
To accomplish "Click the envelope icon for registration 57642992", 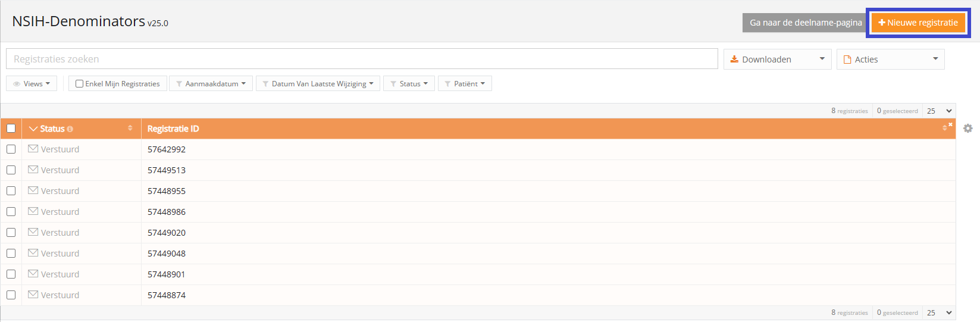I will [x=33, y=149].
